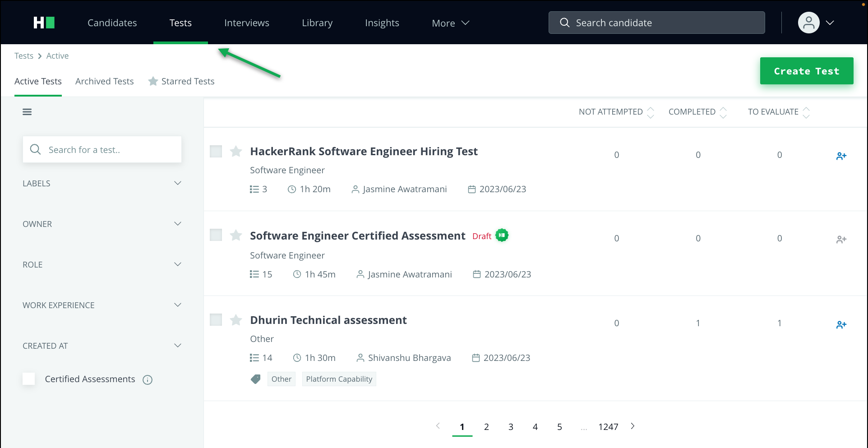Image resolution: width=868 pixels, height=448 pixels.
Task: Click the Other label tag
Action: click(282, 379)
